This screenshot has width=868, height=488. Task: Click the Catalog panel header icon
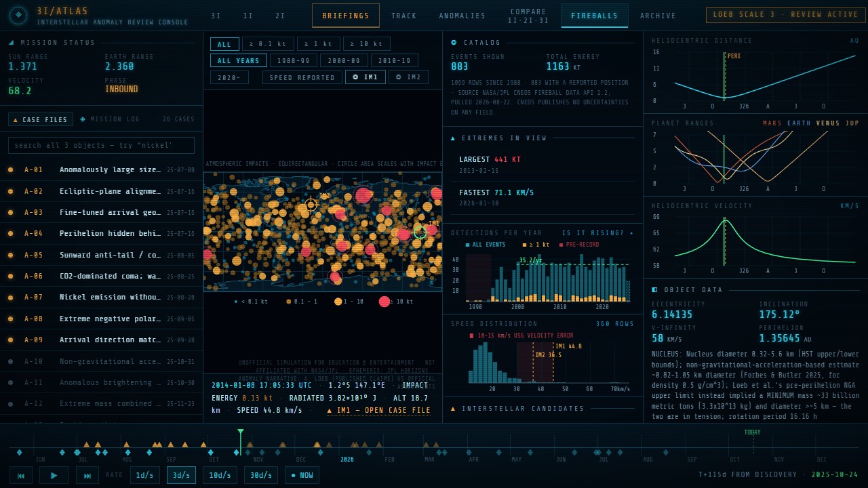point(454,43)
